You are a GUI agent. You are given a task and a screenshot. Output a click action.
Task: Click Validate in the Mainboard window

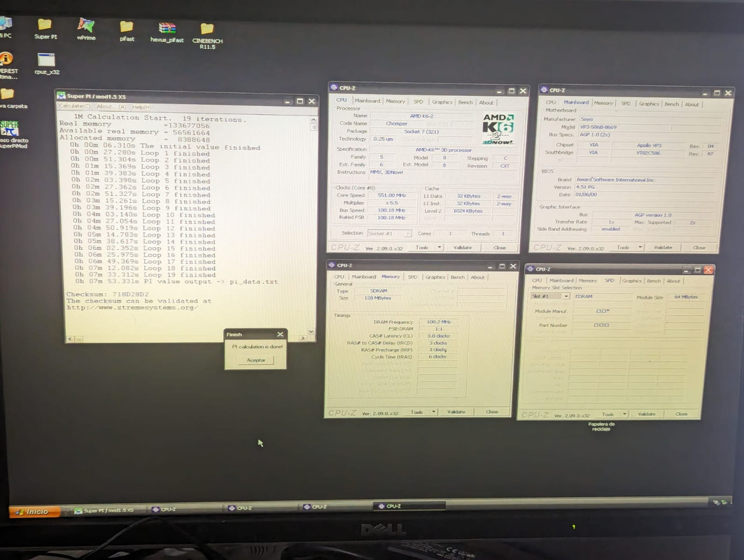pyautogui.click(x=662, y=247)
